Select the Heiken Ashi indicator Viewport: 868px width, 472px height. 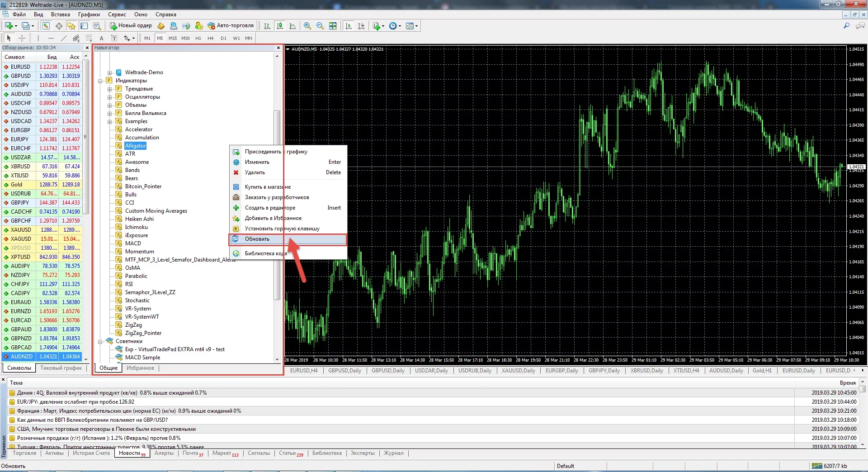[x=139, y=219]
